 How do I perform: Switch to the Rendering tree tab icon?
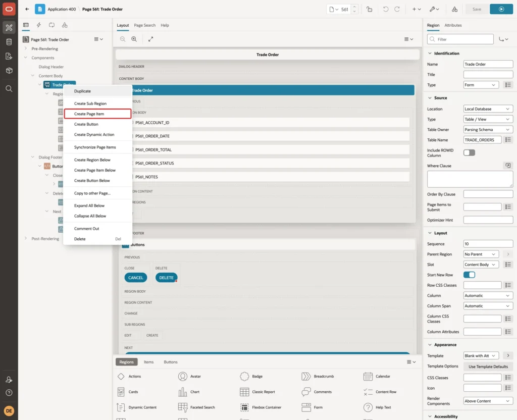(x=26, y=25)
